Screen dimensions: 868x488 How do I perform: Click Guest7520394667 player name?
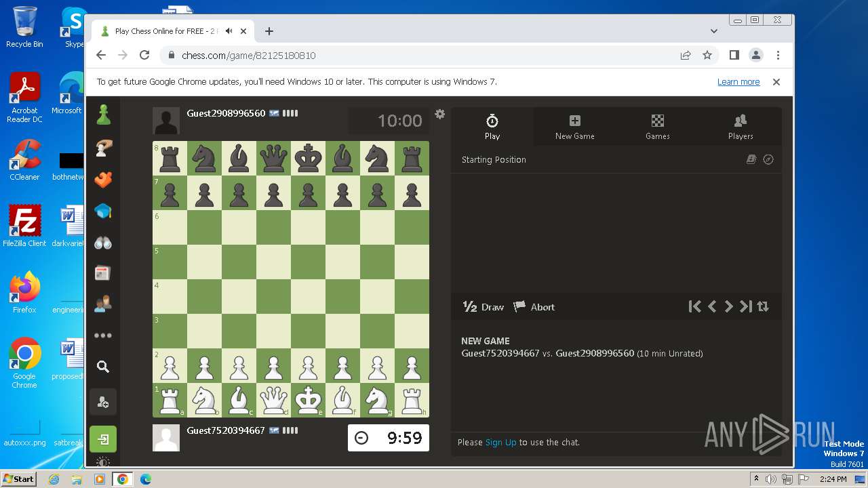pyautogui.click(x=226, y=430)
